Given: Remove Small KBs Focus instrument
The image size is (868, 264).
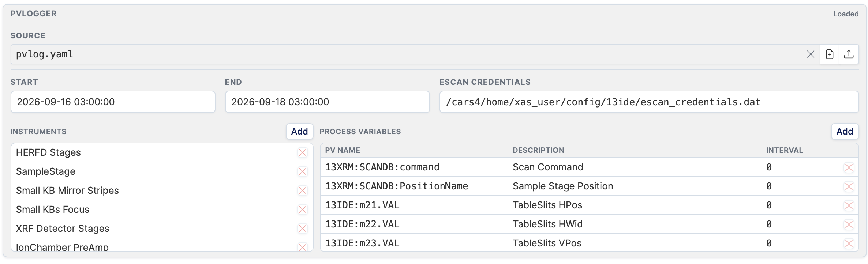Looking at the screenshot, I should tap(303, 210).
